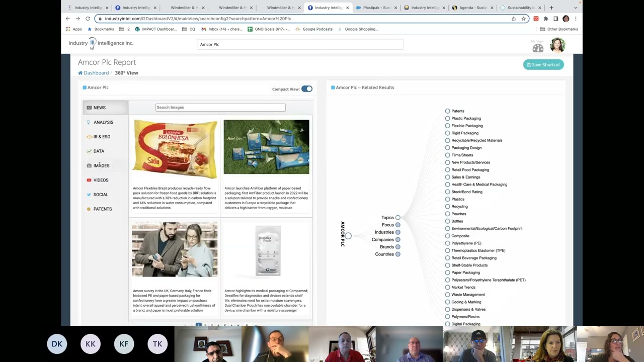Open the Sadia Bolonhesa lasagna image

click(x=175, y=149)
